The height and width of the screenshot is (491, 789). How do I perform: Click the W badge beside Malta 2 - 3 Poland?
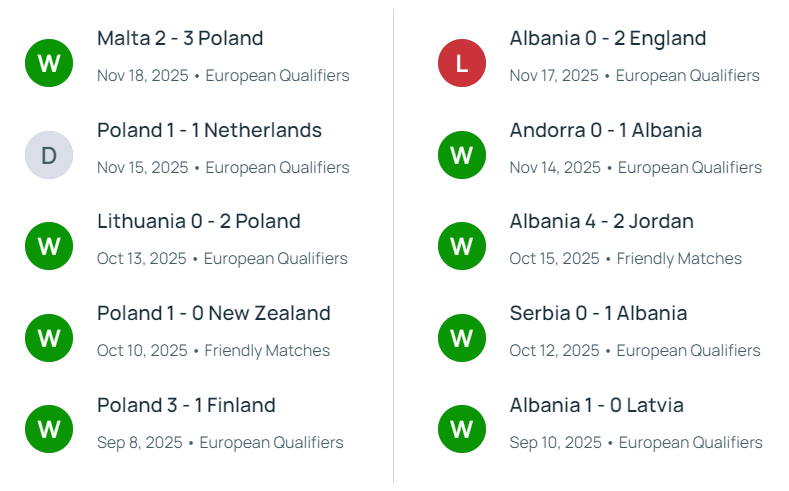[49, 63]
